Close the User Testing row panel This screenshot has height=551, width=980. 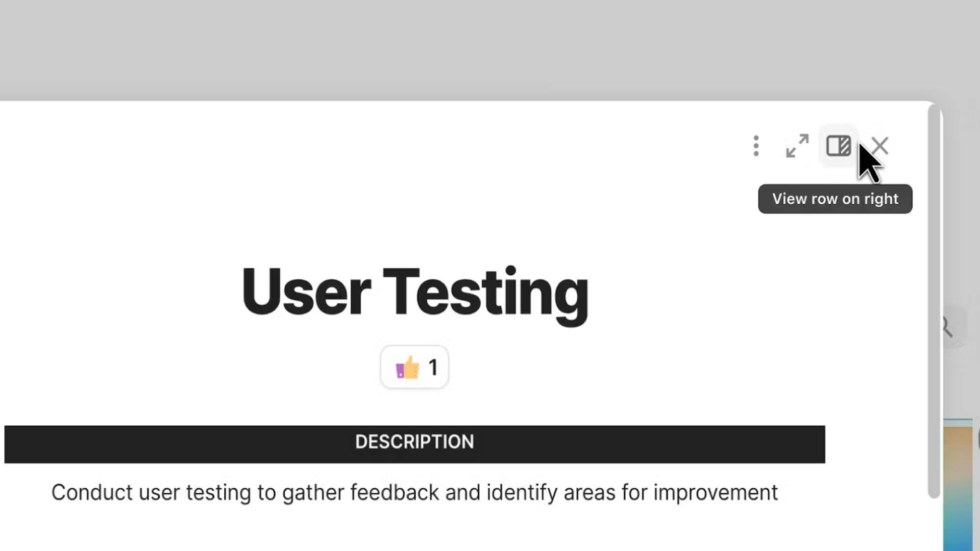(881, 146)
